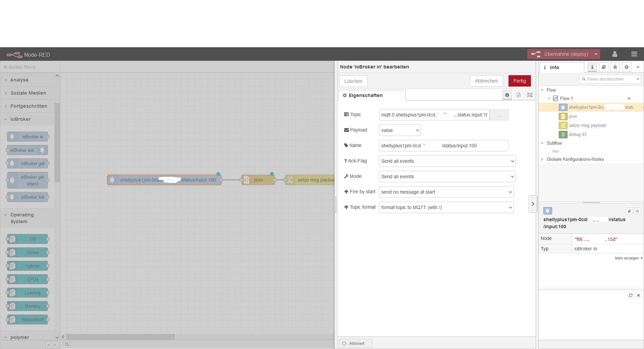Select the ioBroker get palette node
This screenshot has height=349, width=644.
(28, 163)
